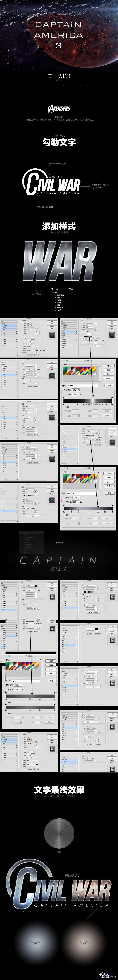Click 载入 in the crowded-stops gradient editor
The width and height of the screenshot is (118, 980).
[109, 374]
